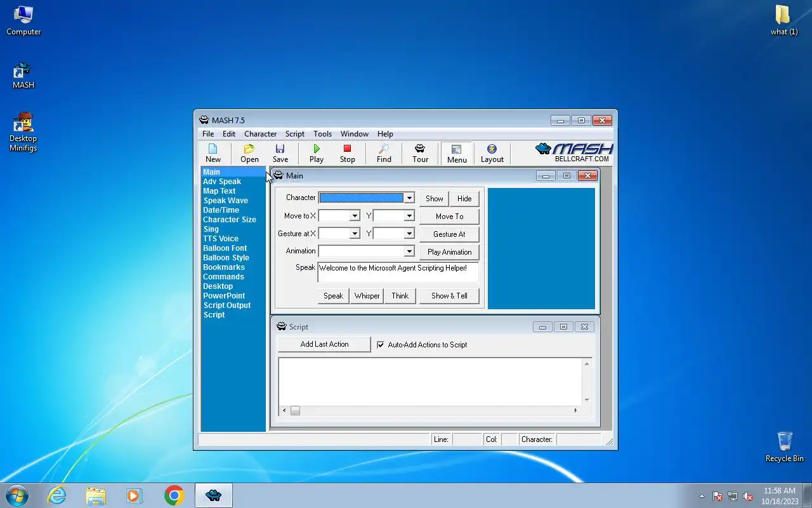This screenshot has height=508, width=812.
Task: Click the Script window title icon
Action: [282, 326]
